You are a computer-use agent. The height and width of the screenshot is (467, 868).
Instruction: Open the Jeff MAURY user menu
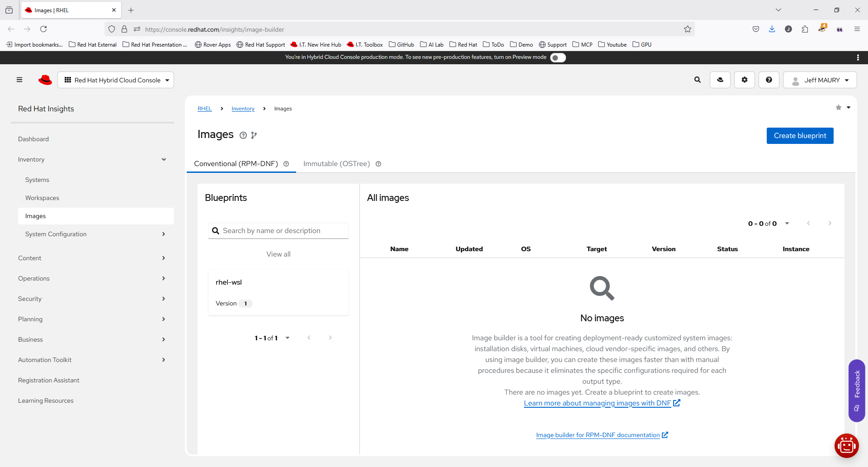tap(820, 80)
